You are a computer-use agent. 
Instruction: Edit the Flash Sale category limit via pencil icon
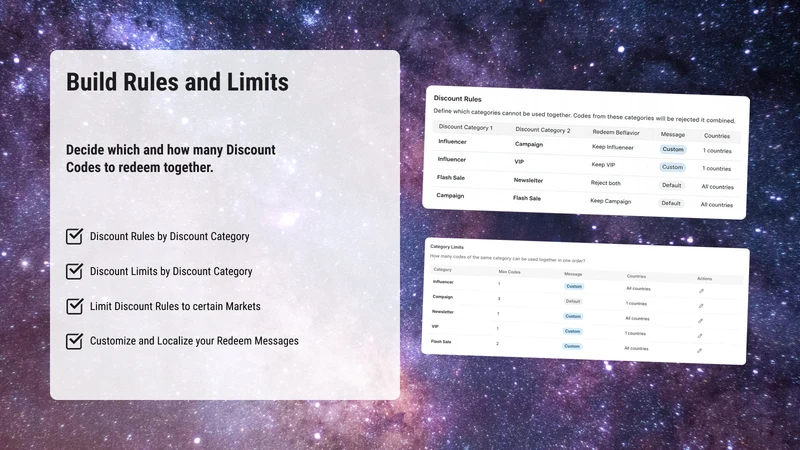pos(699,351)
